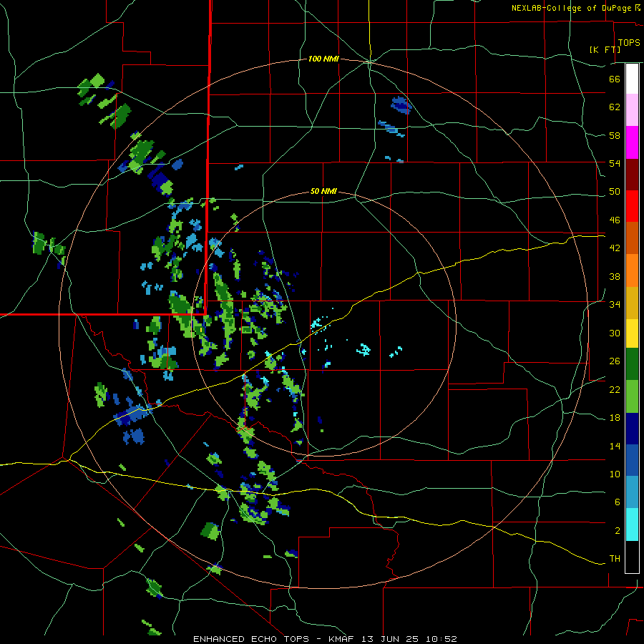This screenshot has height=644, width=644.
Task: Select legend value 18
Action: pos(615,418)
